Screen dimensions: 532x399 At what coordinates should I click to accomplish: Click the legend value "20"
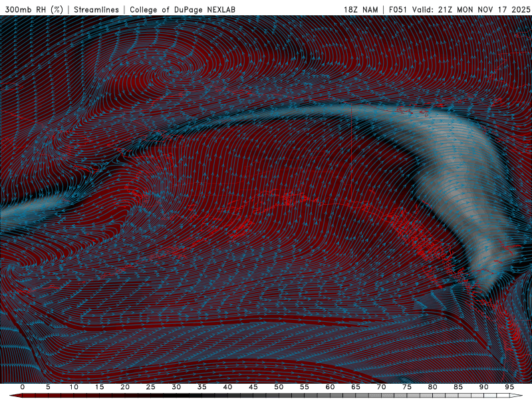coord(125,387)
